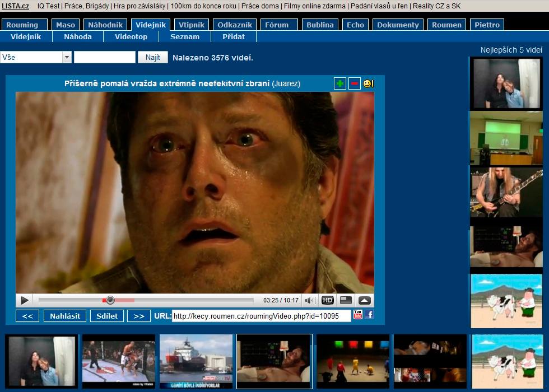Open Filmy online zdarma link
549x392 pixels.
pos(314,6)
